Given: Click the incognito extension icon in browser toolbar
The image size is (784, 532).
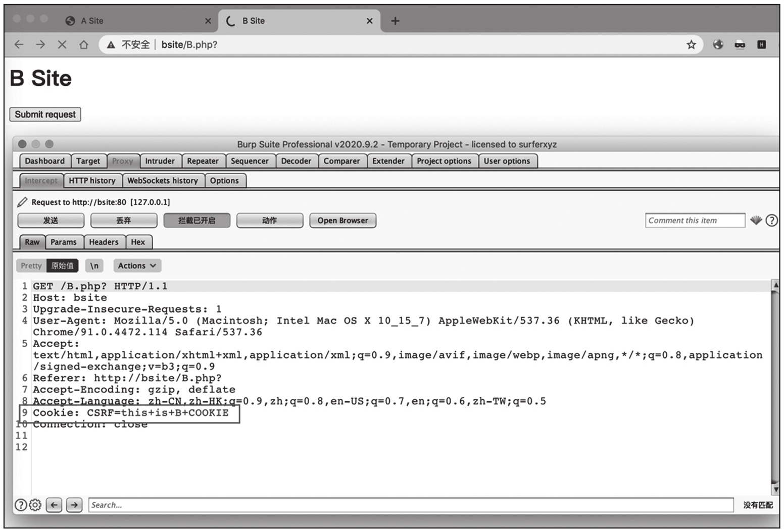Looking at the screenshot, I should click(x=740, y=45).
